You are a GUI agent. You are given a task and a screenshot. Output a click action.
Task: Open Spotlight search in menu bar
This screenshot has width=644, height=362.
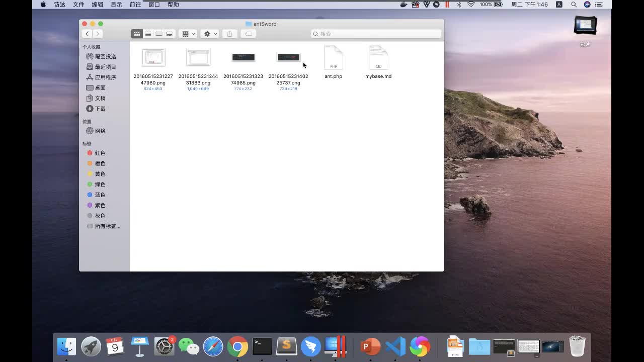[574, 5]
